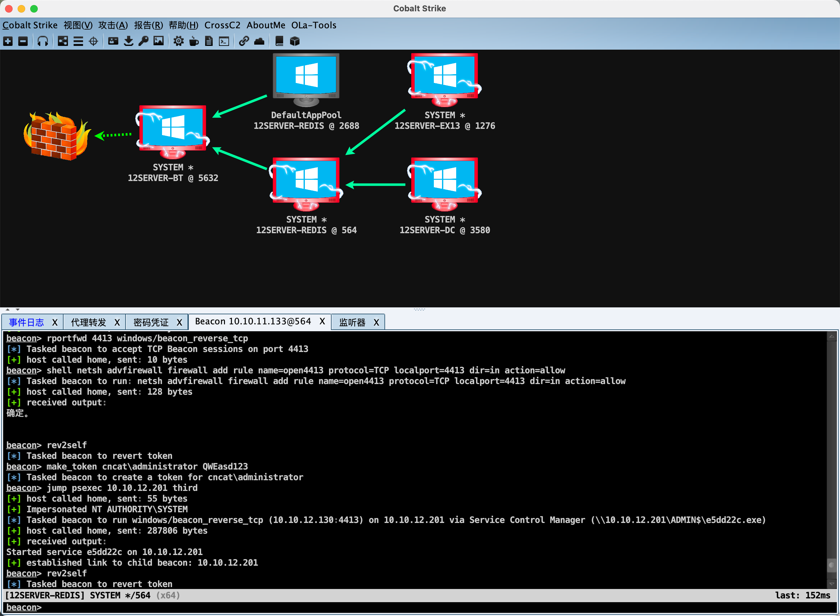Click the minus disconnect toolbar icon
The width and height of the screenshot is (840, 616).
point(23,41)
